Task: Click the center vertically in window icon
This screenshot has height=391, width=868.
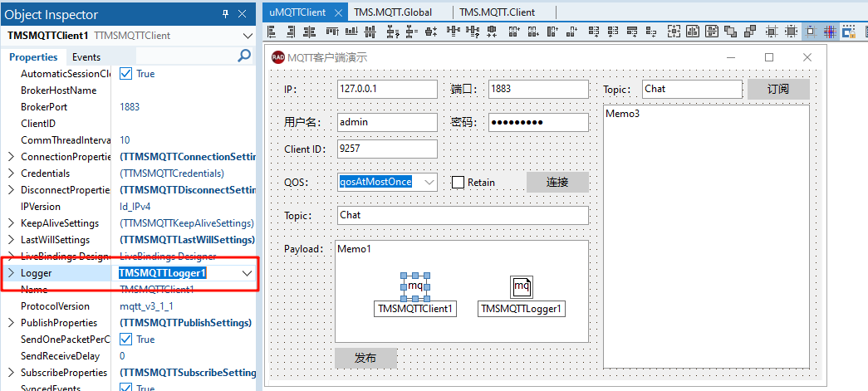Action: 712,32
